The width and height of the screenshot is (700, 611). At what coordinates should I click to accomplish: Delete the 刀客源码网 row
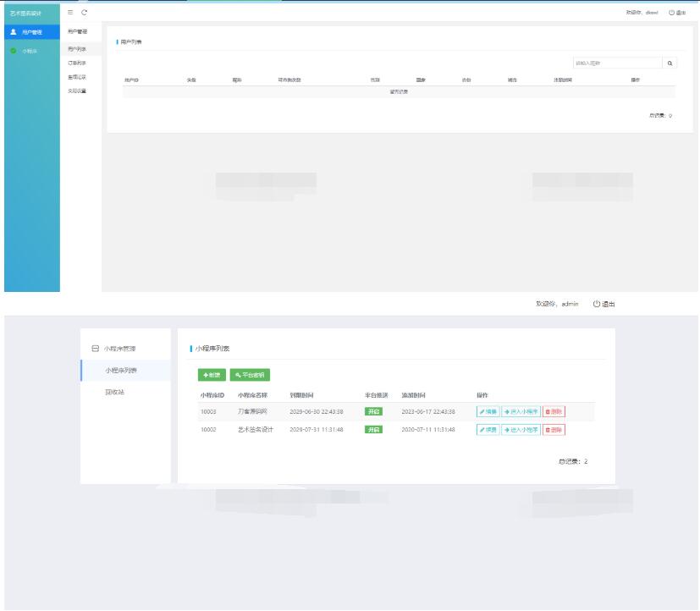point(554,411)
